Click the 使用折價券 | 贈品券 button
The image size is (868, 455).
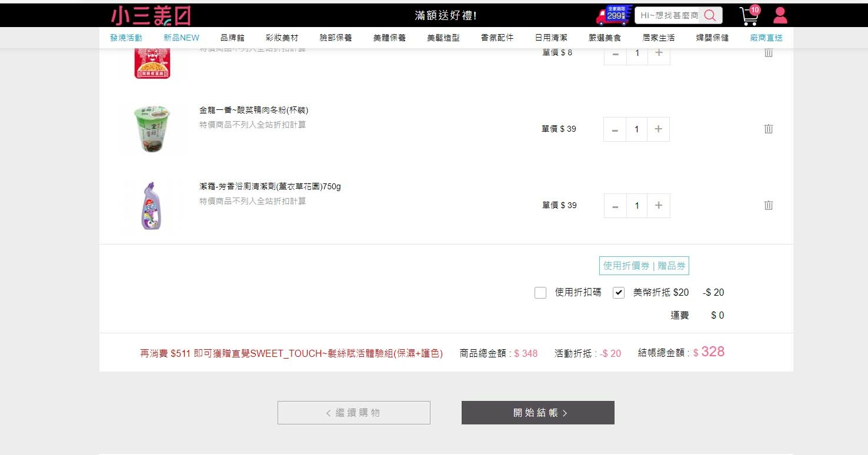[644, 266]
